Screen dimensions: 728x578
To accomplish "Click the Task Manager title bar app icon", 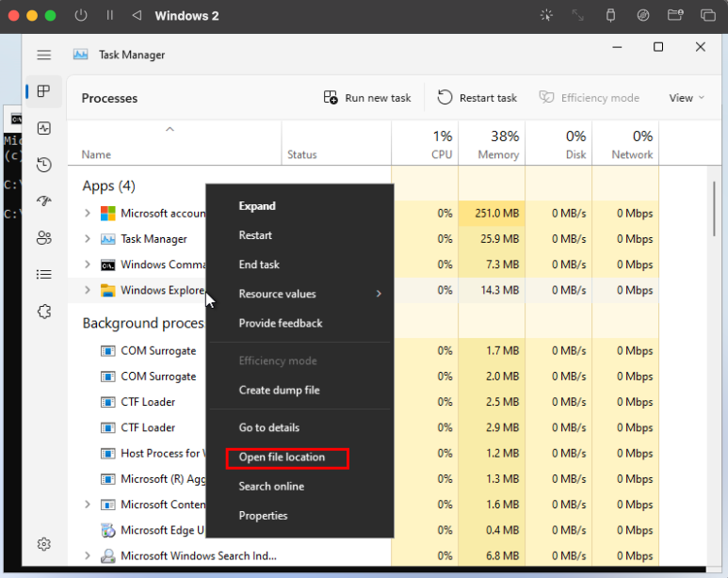I will (80, 55).
